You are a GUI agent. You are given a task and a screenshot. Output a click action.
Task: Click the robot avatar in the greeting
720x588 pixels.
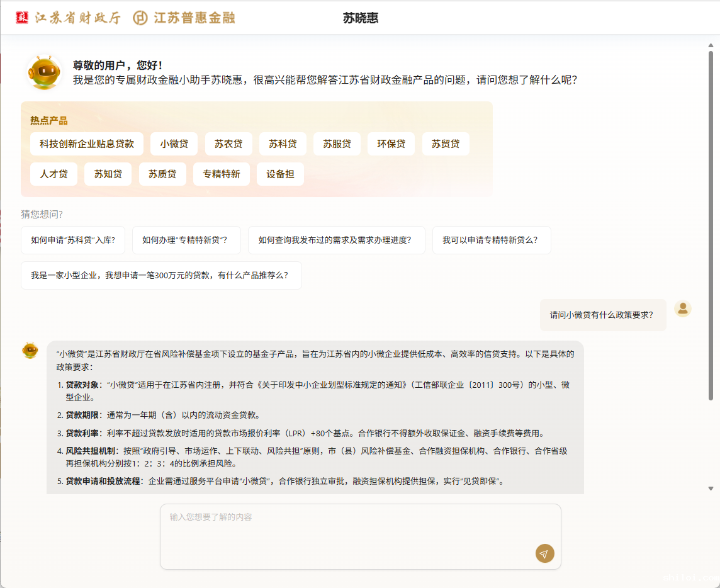pos(44,72)
